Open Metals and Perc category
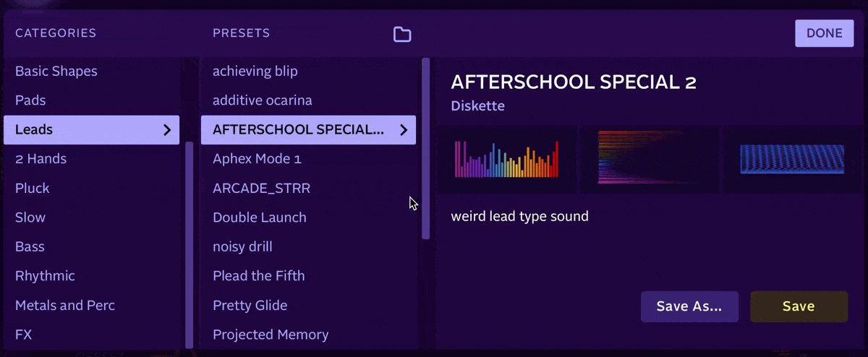Screen dimensions: 868x357 [x=65, y=305]
